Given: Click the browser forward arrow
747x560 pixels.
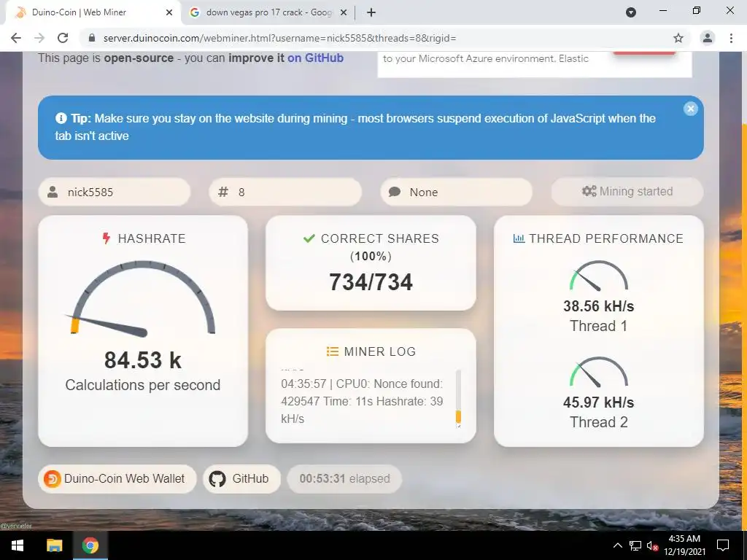Looking at the screenshot, I should pyautogui.click(x=39, y=38).
